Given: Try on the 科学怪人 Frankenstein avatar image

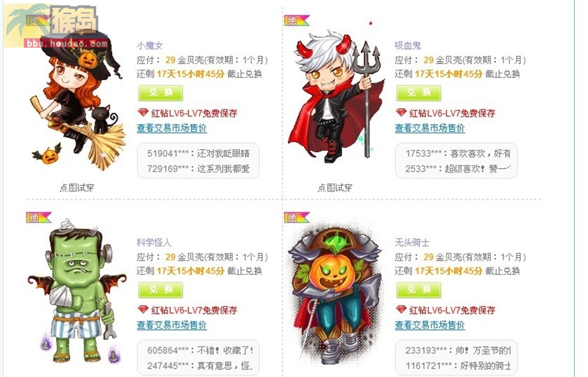Looking at the screenshot, I should coord(77,293).
